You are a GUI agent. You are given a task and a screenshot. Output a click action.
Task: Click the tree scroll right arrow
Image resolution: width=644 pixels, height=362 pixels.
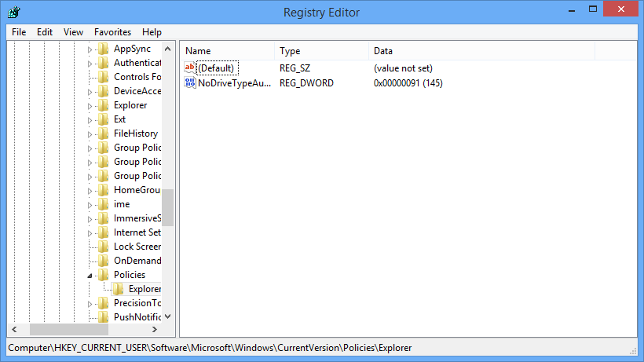tap(155, 329)
